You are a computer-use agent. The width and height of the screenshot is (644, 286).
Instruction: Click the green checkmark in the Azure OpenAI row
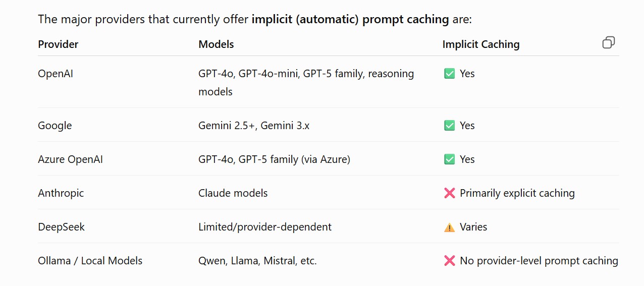click(x=449, y=159)
